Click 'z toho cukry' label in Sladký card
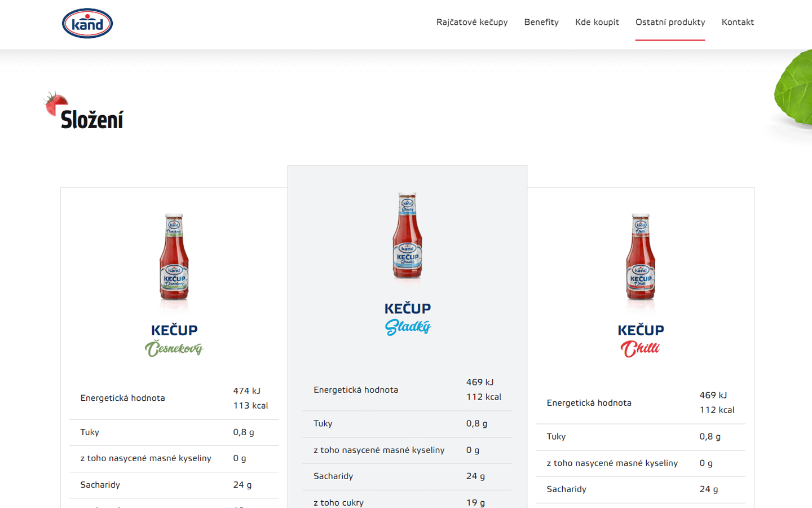Viewport: 812px width, 508px height. 338,502
